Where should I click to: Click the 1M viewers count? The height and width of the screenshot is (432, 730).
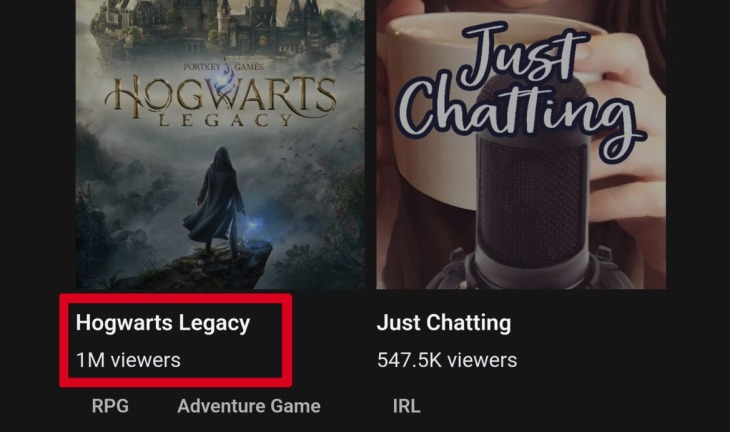(128, 360)
